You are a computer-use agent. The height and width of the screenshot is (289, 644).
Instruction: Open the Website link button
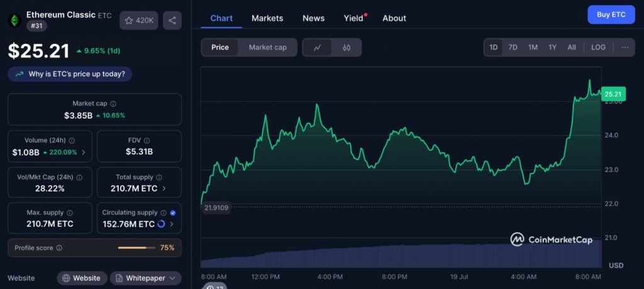click(x=82, y=278)
